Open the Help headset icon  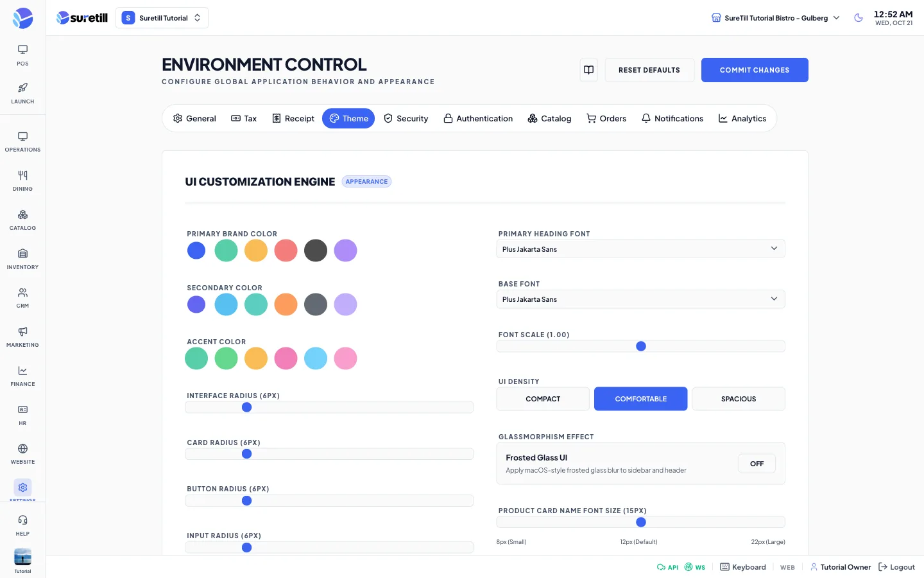coord(22,520)
